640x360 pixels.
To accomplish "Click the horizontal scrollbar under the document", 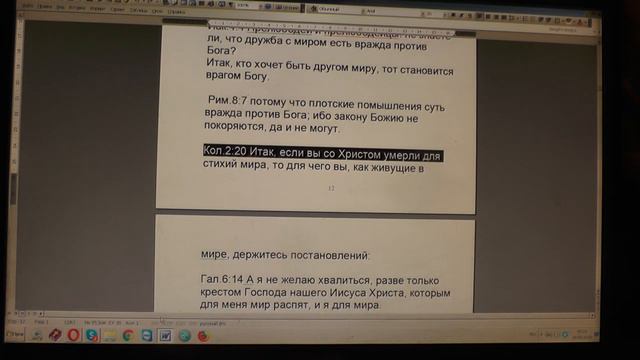I will click(318, 315).
